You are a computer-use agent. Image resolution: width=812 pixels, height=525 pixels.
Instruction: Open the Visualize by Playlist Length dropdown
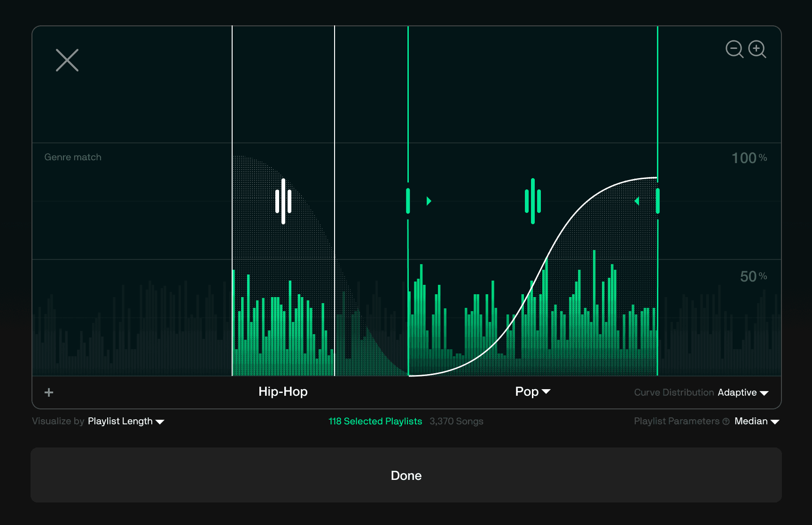pos(126,421)
